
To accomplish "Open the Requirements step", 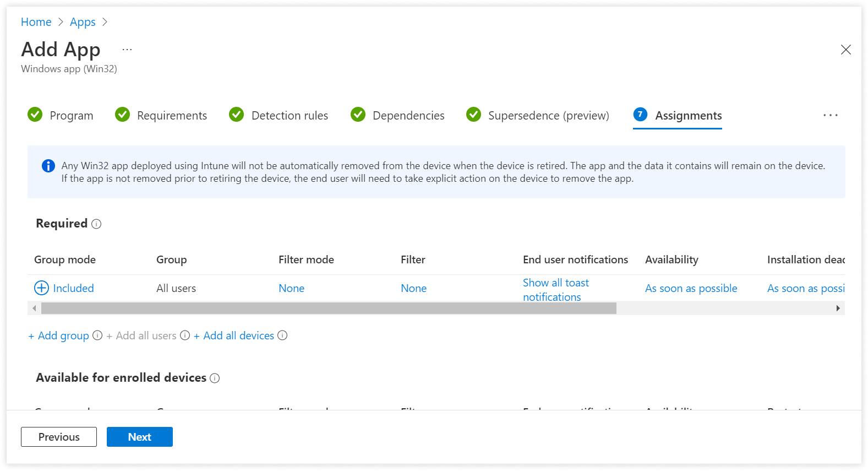I will 172,116.
